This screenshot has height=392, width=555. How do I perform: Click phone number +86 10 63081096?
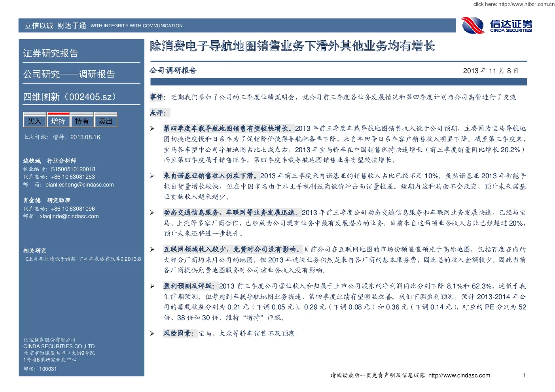(73, 209)
